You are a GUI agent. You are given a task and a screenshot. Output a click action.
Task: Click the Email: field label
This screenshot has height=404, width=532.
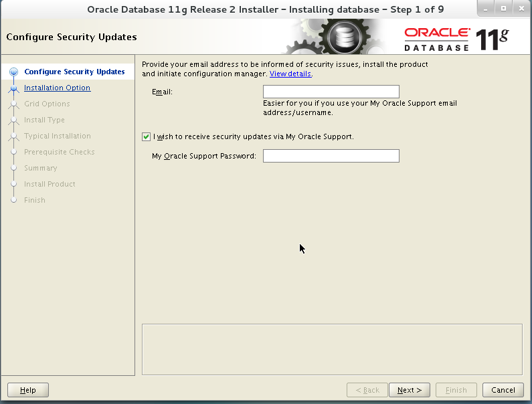(162, 92)
